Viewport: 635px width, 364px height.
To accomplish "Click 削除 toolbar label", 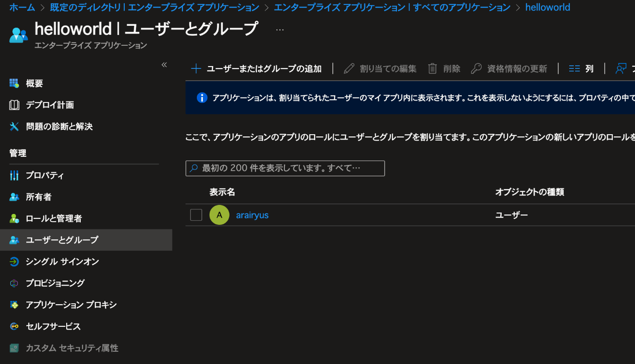I will click(x=452, y=69).
